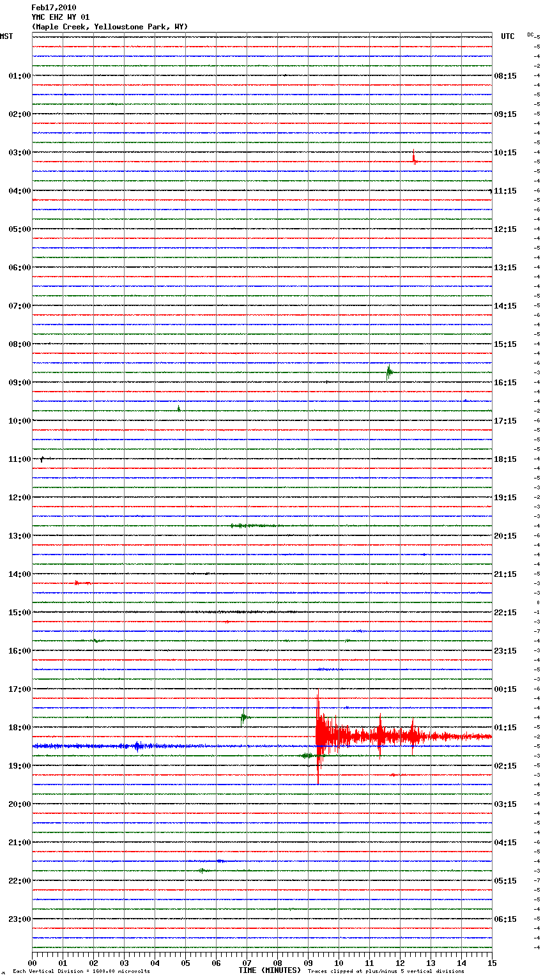The height and width of the screenshot is (980, 543).
Task: Click the 11:15 UTC time label
Action: 505,191
